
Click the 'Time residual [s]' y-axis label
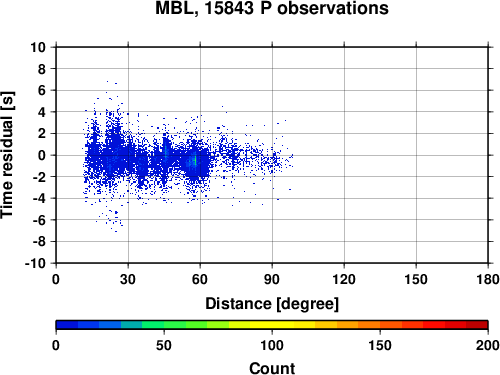[7, 155]
